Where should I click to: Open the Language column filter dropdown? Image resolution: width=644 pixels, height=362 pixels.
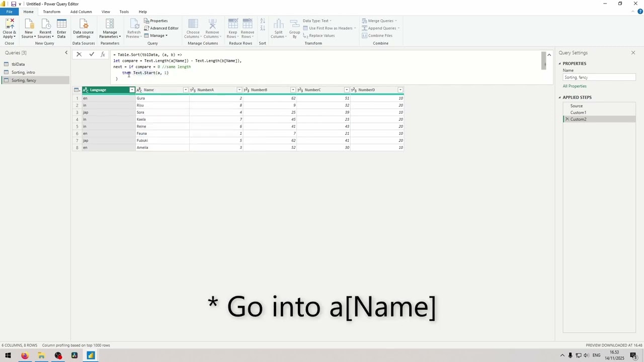pyautogui.click(x=132, y=90)
